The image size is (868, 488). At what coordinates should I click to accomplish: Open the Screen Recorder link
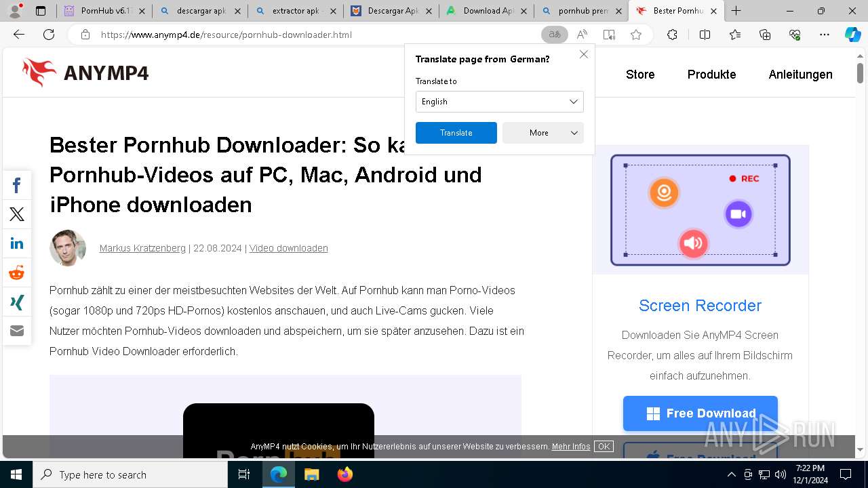coord(700,306)
